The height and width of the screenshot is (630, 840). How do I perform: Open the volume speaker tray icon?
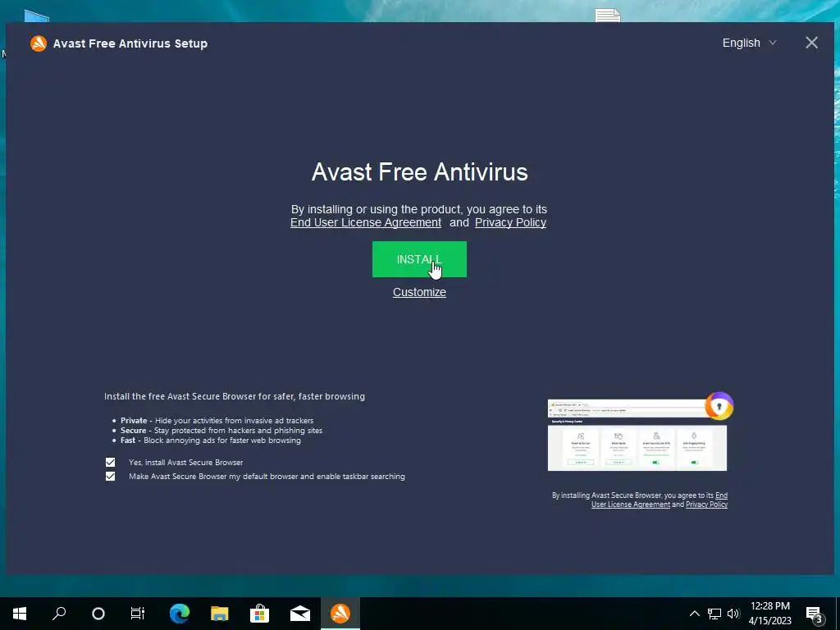733,614
